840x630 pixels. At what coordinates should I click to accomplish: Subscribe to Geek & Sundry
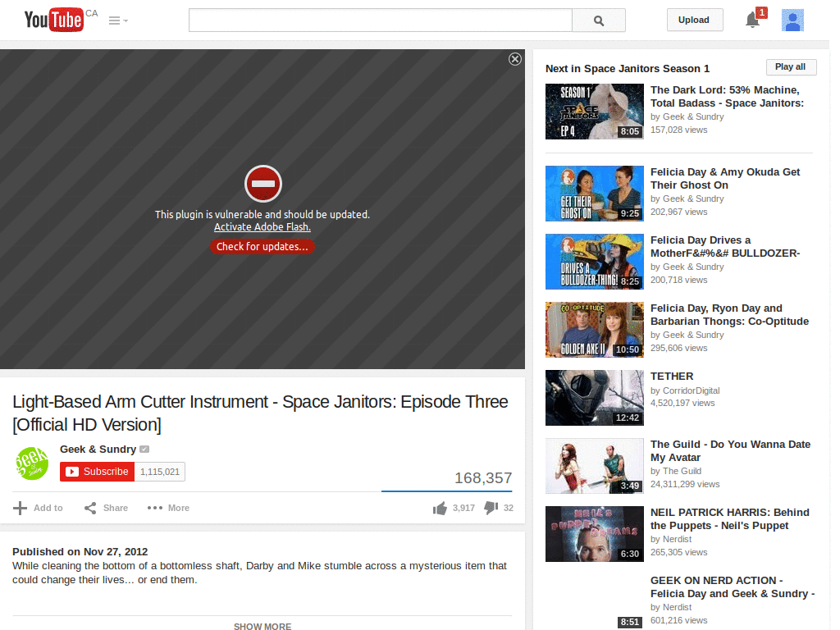(x=97, y=472)
